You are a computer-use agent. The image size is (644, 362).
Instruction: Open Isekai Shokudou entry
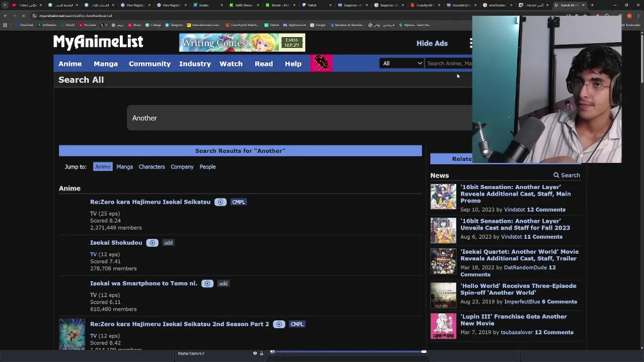click(116, 242)
